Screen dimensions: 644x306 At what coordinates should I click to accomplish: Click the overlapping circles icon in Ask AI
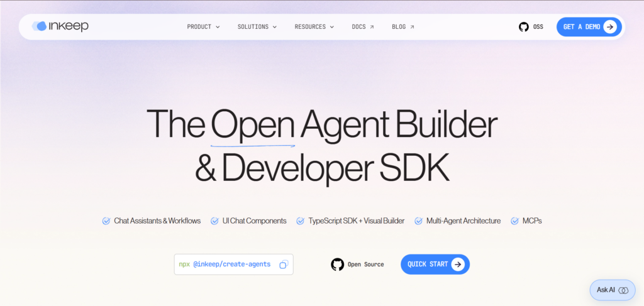623,290
